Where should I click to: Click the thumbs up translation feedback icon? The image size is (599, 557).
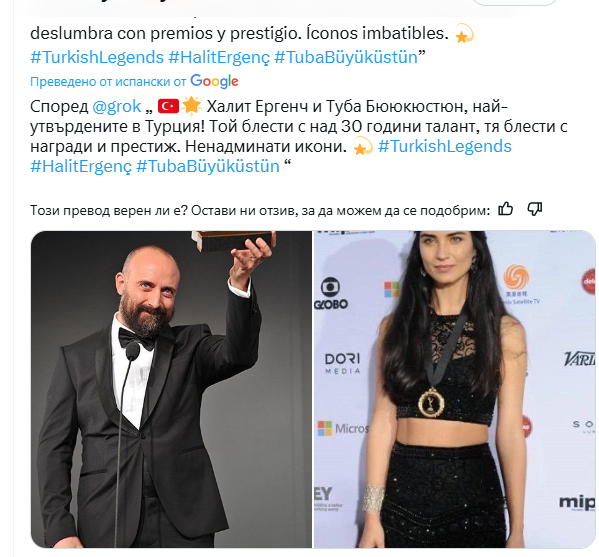(505, 209)
